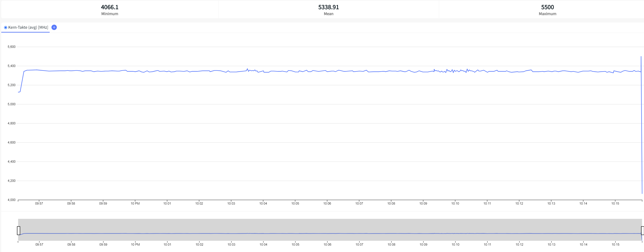Select the Kern-Takte (avg) radio circle icon
This screenshot has width=644, height=252.
click(6, 27)
